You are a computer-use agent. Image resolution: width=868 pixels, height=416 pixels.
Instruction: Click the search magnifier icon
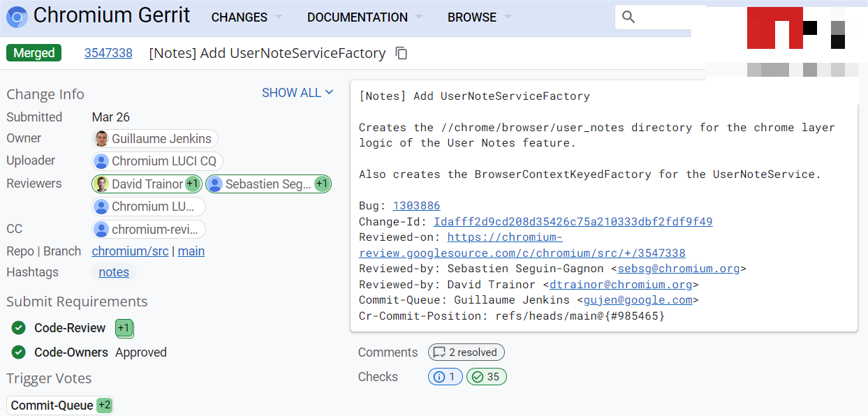(x=628, y=17)
